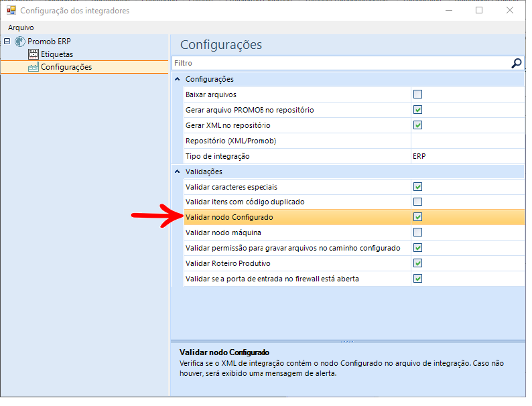Close the Configuração dos integradores window
Image resolution: width=532 pixels, height=406 pixels.
(x=510, y=10)
